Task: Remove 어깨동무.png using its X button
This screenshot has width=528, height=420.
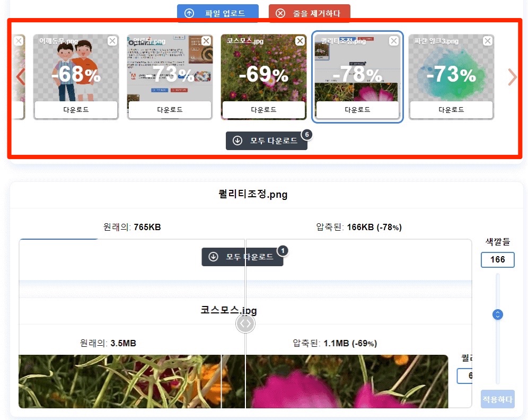Action: point(112,40)
